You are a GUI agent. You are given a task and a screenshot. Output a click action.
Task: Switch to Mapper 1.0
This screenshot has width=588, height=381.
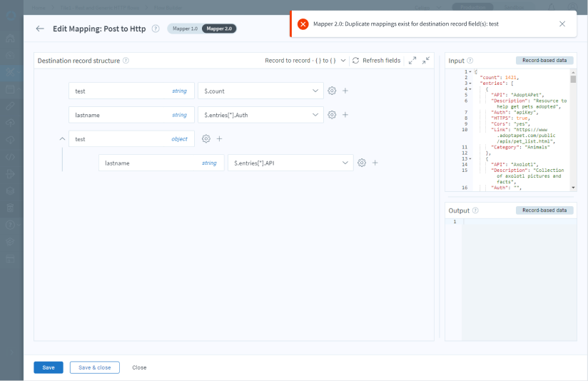click(184, 29)
